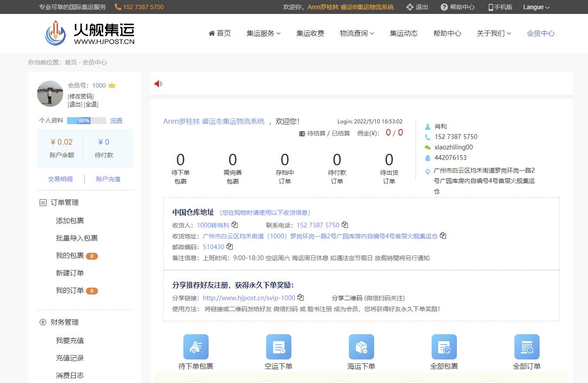
Task: Click the 60% profile progress bar
Action: [87, 121]
